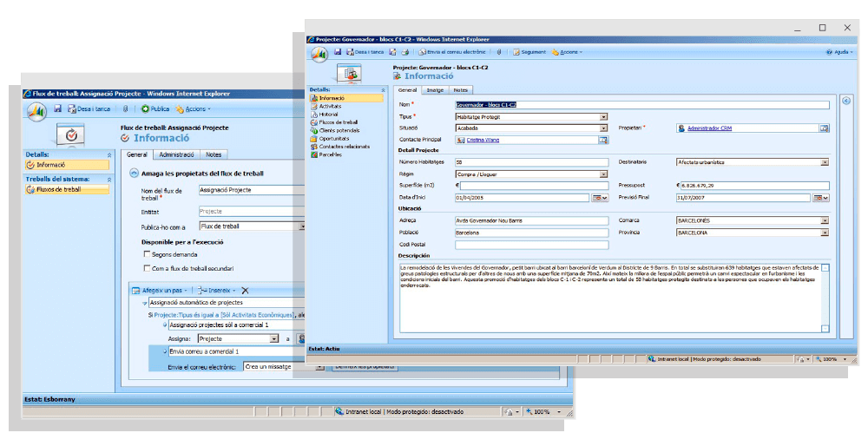This screenshot has width=868, height=446.
Task: Open the Situació dropdown
Action: 603,128
